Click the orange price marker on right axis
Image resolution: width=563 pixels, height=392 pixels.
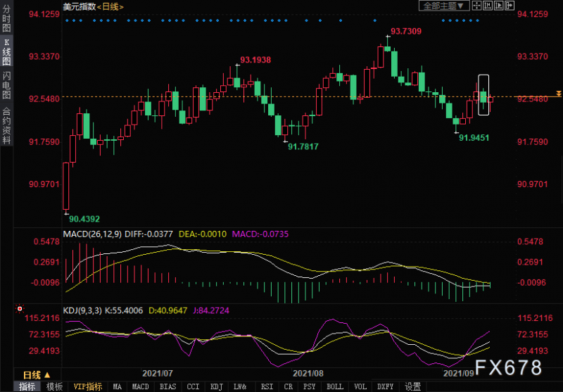558,94
